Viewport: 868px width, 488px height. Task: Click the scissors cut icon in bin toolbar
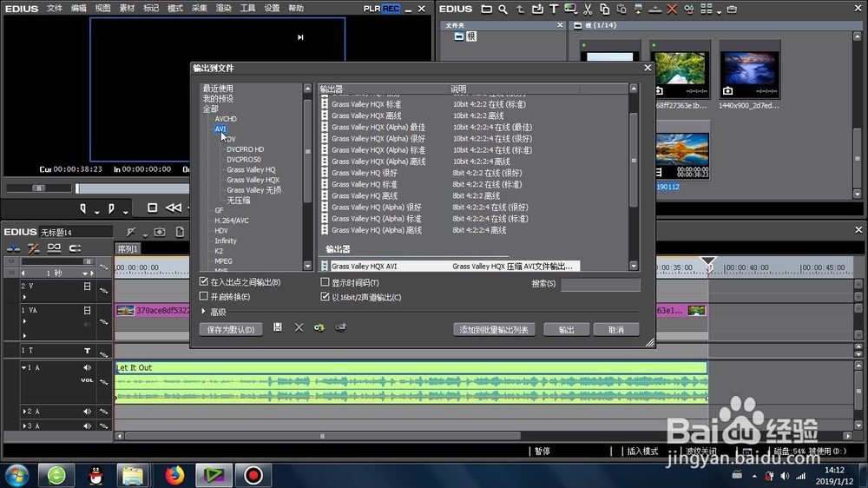(588, 9)
